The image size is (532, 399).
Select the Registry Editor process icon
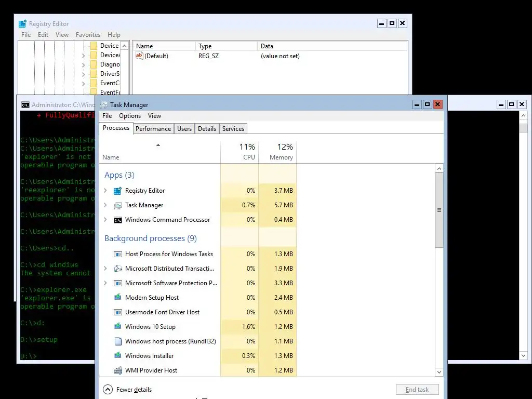point(117,191)
